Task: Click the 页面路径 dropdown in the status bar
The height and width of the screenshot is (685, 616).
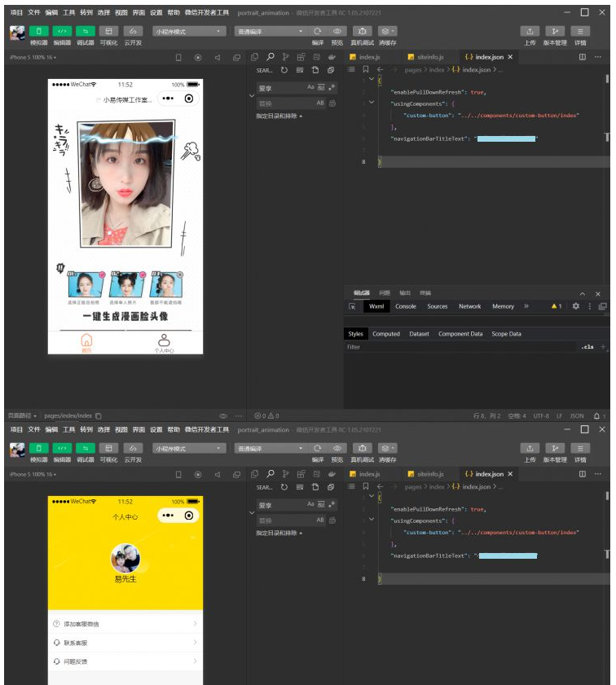Action: click(22, 416)
